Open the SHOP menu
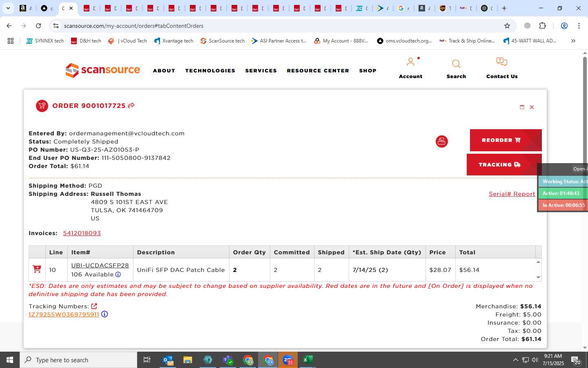The image size is (588, 368). click(368, 71)
